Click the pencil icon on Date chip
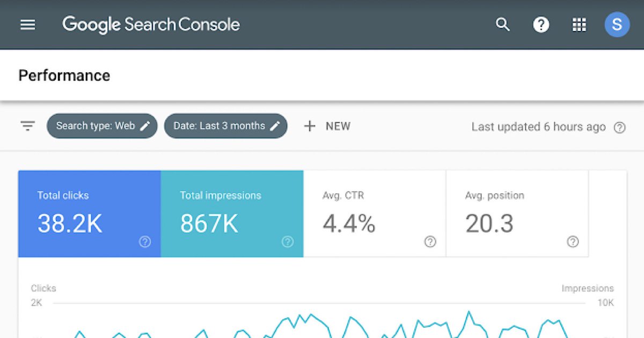The height and width of the screenshot is (338, 644). click(275, 126)
